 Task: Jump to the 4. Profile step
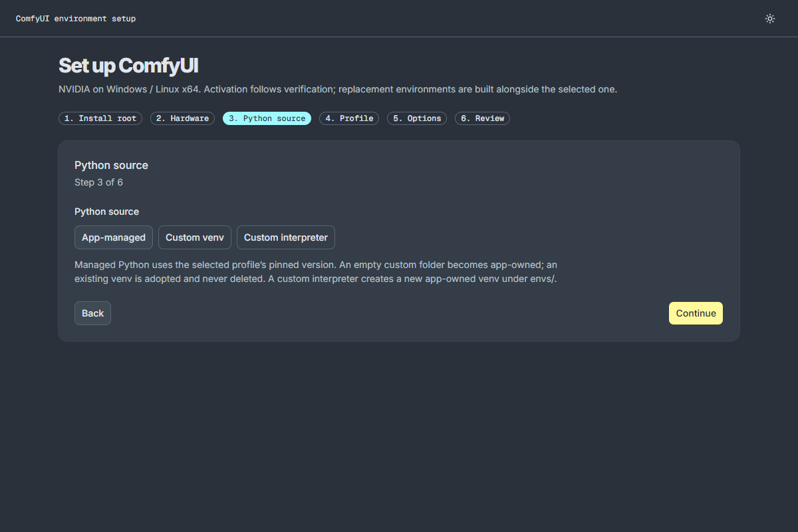(349, 118)
